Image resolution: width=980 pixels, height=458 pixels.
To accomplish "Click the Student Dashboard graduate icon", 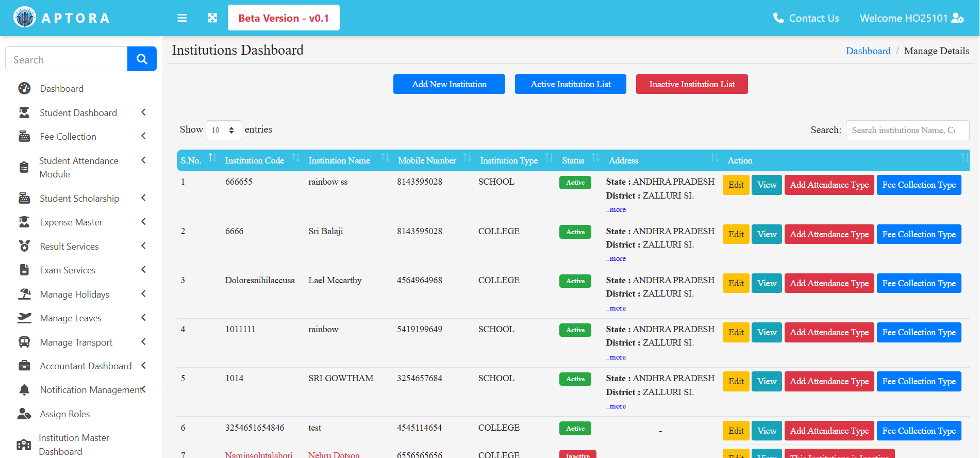I will click(24, 112).
